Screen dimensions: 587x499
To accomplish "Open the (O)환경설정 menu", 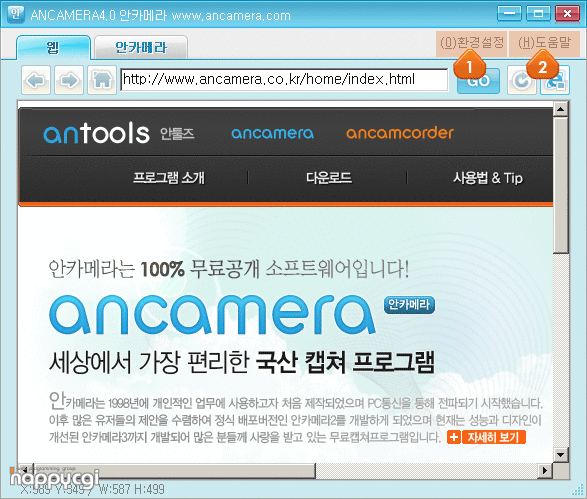I will click(x=472, y=43).
